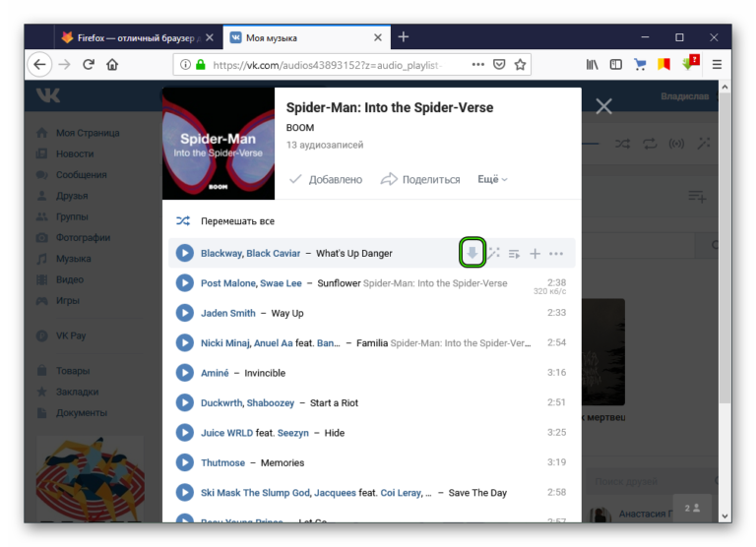The width and height of the screenshot is (756, 547).
Task: Open green download extension with badge
Action: coord(690,63)
